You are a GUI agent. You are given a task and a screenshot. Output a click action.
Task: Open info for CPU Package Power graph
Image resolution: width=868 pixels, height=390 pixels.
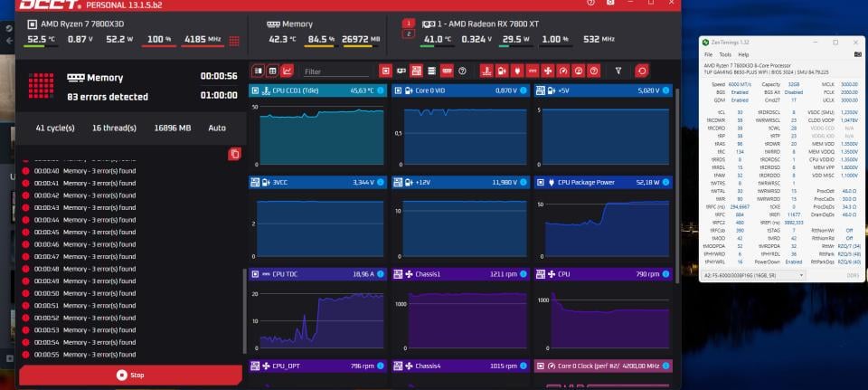pyautogui.click(x=665, y=182)
